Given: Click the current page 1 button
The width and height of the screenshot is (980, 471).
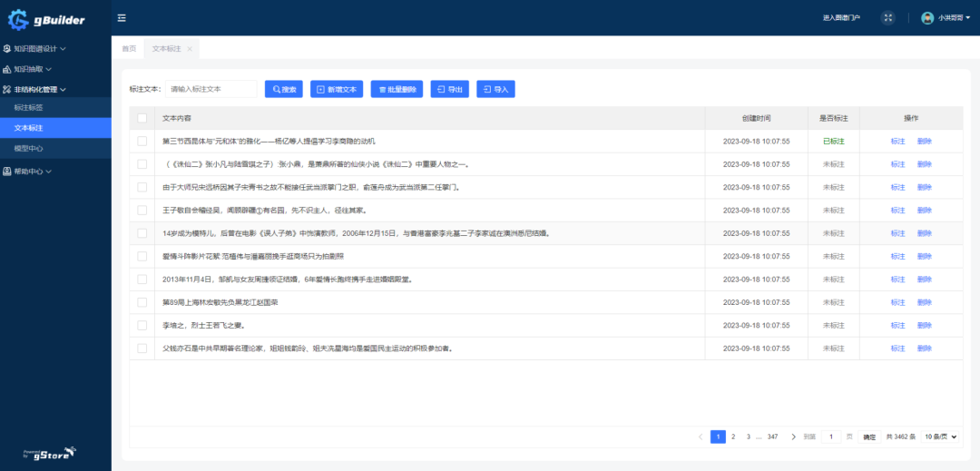Looking at the screenshot, I should [718, 437].
